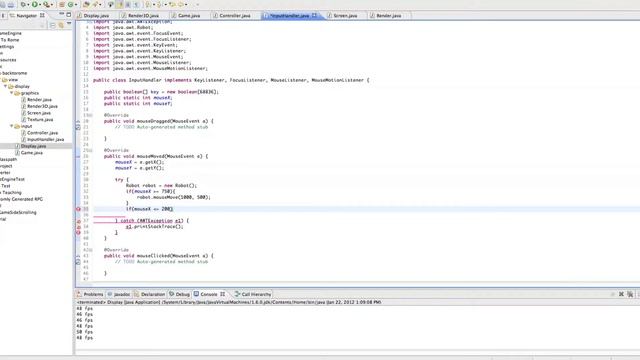Maximize the Navigator panel
This screenshot has width=640, height=360.
tap(69, 15)
